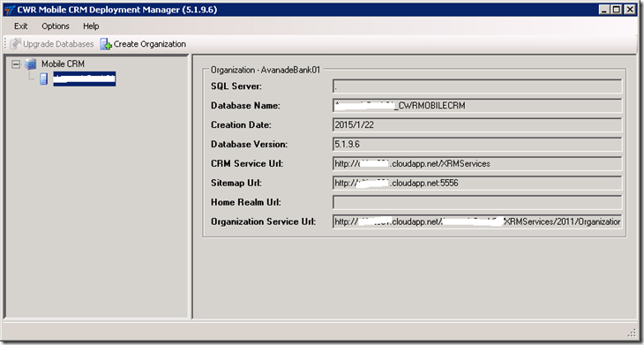Maximize the Deployment Manager window

[617, 10]
